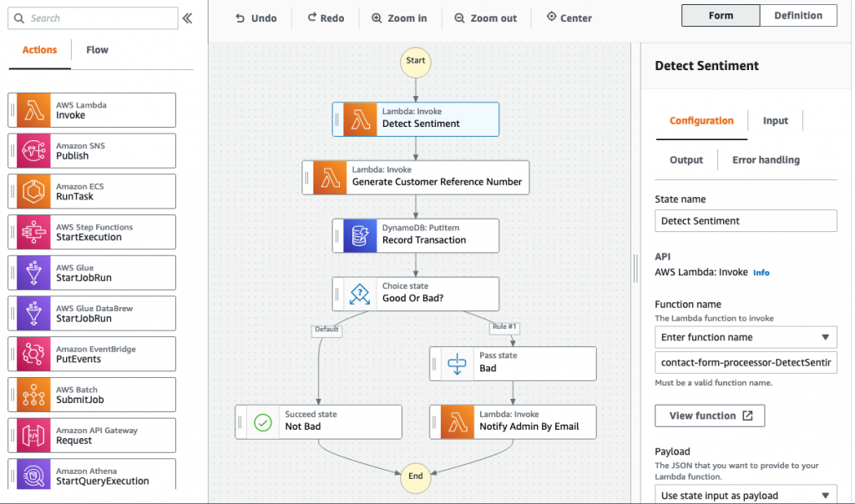Click the contact-form-processor function name field
Screen dimensions: 855x504
(x=746, y=362)
